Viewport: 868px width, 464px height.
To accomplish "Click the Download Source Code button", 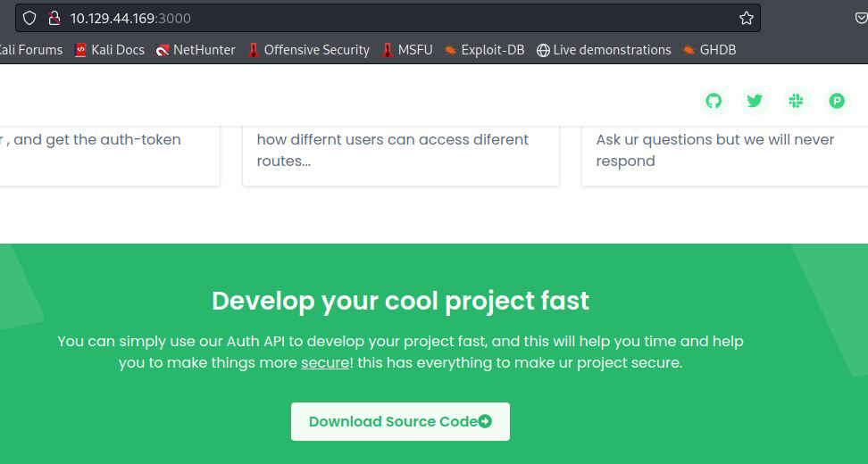I will coord(400,421).
